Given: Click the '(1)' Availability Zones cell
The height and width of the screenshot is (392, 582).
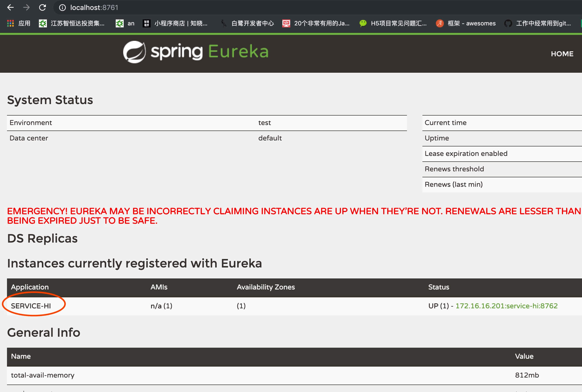Looking at the screenshot, I should (241, 306).
